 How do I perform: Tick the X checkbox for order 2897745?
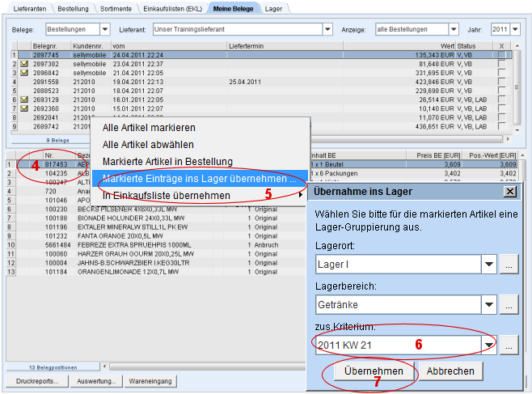(501, 54)
